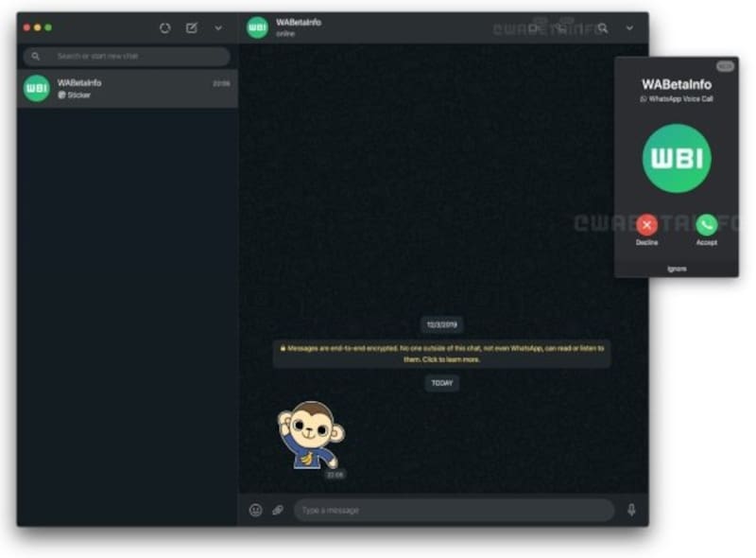This screenshot has height=558, width=756.
Task: Attach a file with the paperclip
Action: click(278, 511)
